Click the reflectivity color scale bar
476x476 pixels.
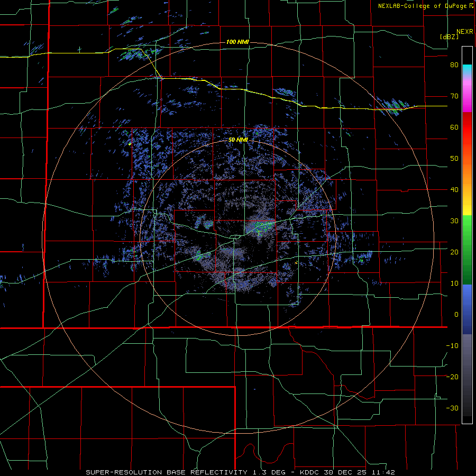(467, 235)
